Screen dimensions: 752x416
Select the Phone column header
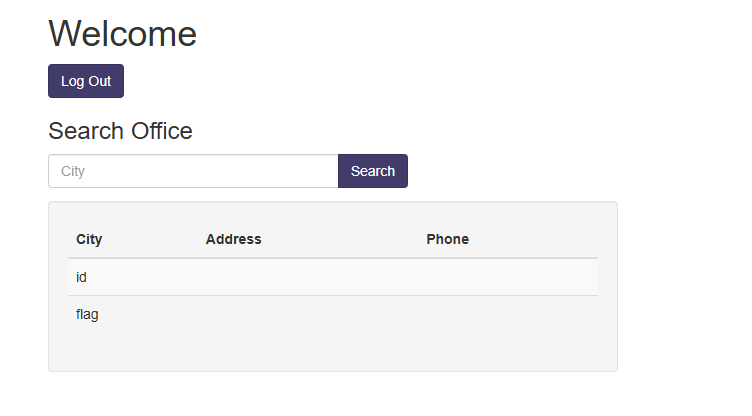pos(447,239)
